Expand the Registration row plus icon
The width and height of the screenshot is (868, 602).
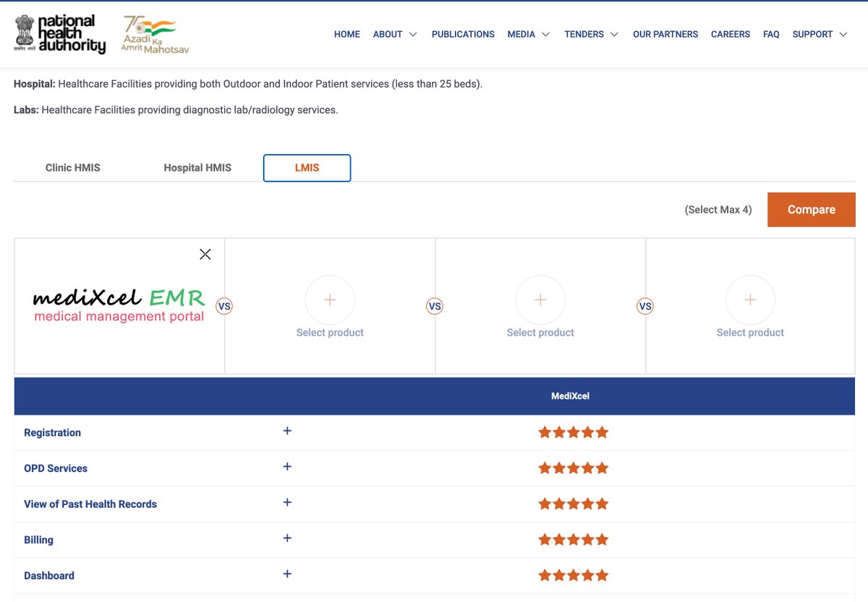tap(287, 431)
